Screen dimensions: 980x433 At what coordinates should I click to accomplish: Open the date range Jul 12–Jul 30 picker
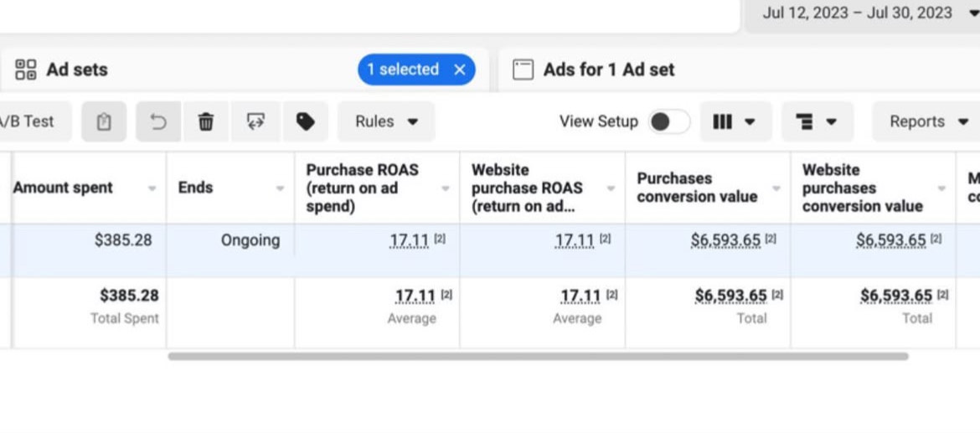point(861,13)
